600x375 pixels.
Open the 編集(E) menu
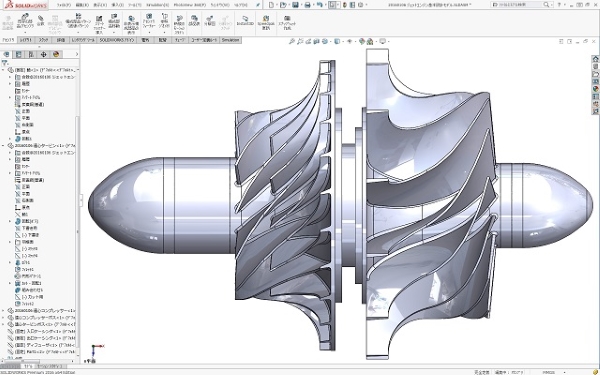click(82, 5)
